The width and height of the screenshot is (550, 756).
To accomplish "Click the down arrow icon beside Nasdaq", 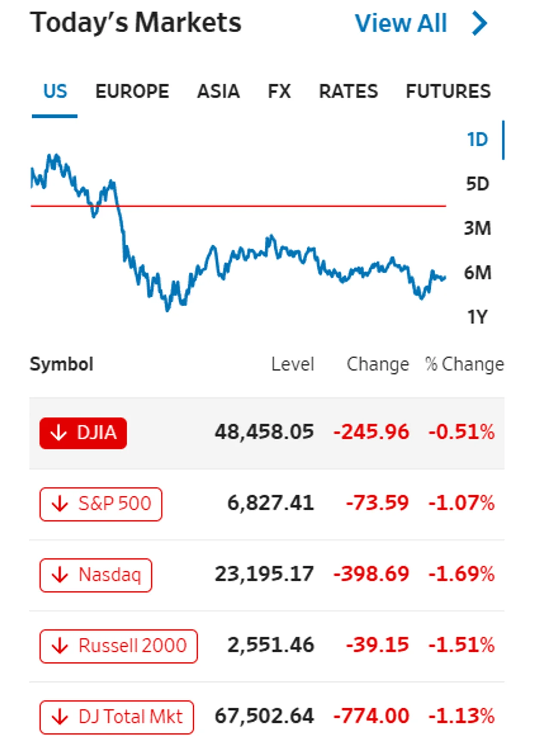I will (x=60, y=575).
